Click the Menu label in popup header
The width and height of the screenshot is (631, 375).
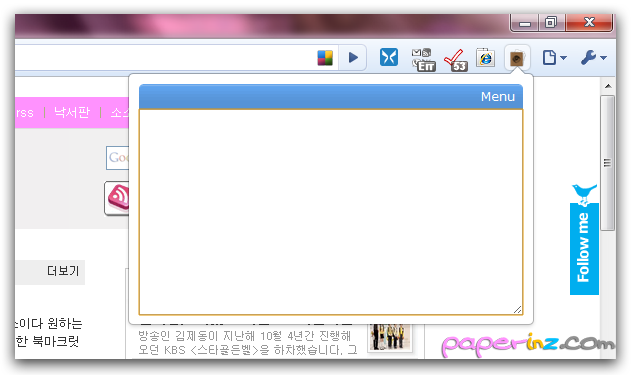coord(498,97)
